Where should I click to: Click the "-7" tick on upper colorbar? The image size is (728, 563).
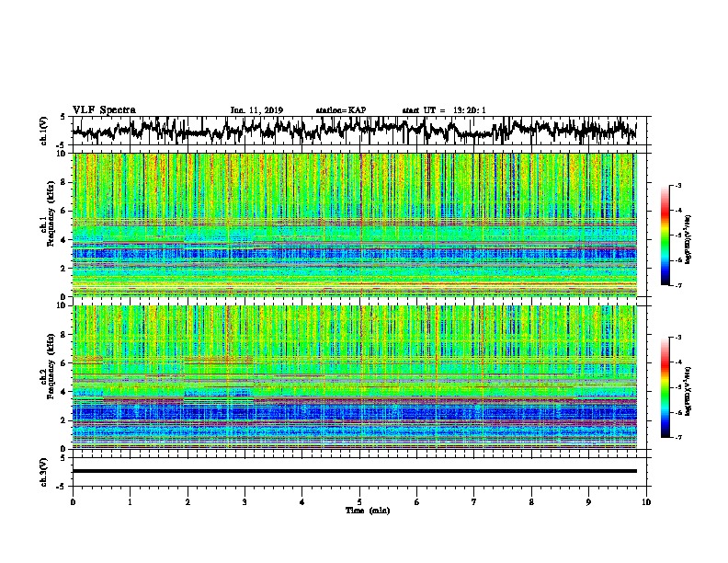coord(677,285)
